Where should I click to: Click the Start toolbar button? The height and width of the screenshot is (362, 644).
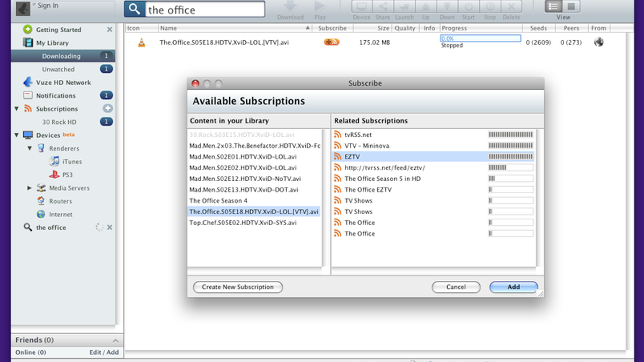469,6
